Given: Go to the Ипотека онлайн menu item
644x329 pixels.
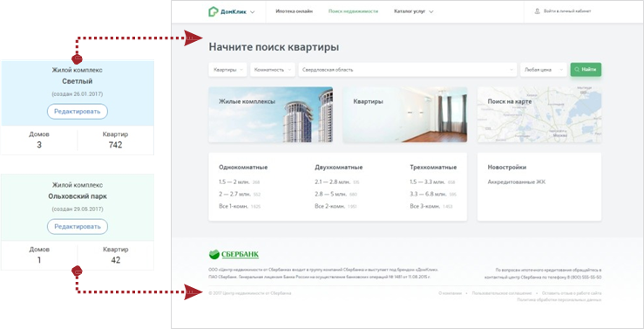Looking at the screenshot, I should 294,11.
